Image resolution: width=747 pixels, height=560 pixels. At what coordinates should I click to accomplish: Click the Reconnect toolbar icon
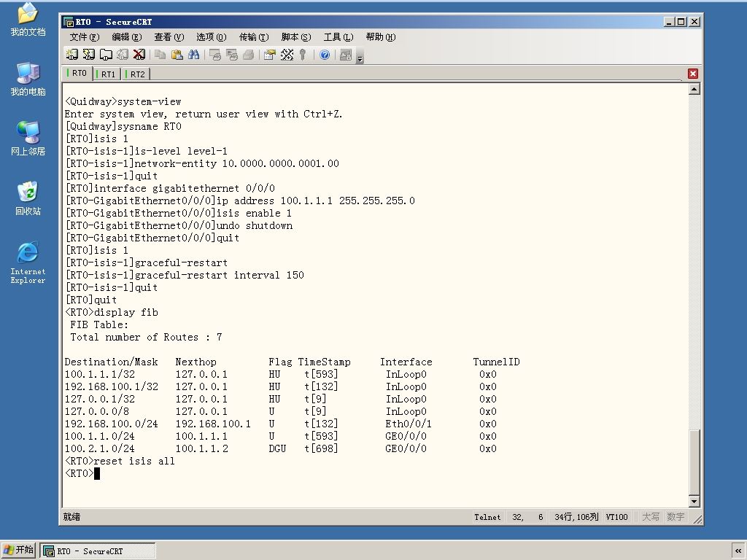[123, 55]
